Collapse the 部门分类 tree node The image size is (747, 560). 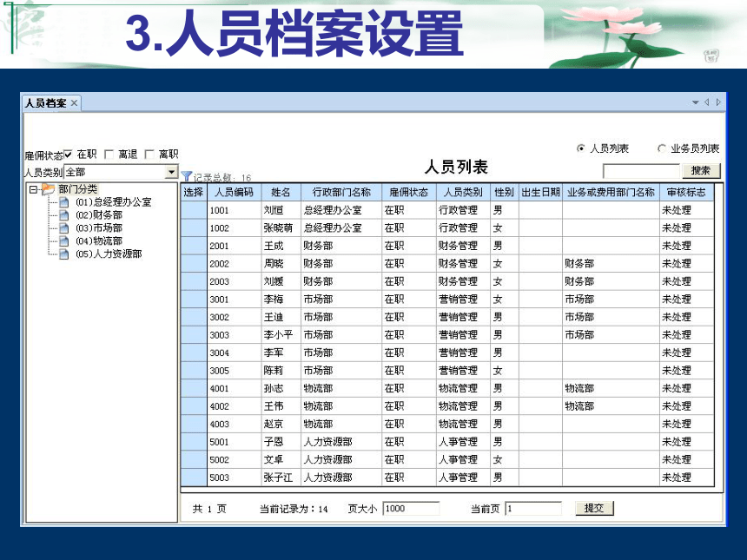pos(33,189)
